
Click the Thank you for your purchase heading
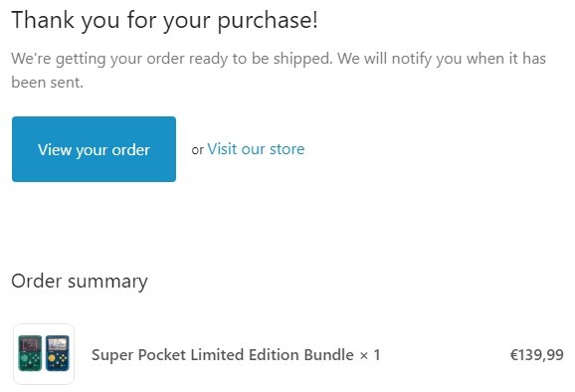click(165, 20)
